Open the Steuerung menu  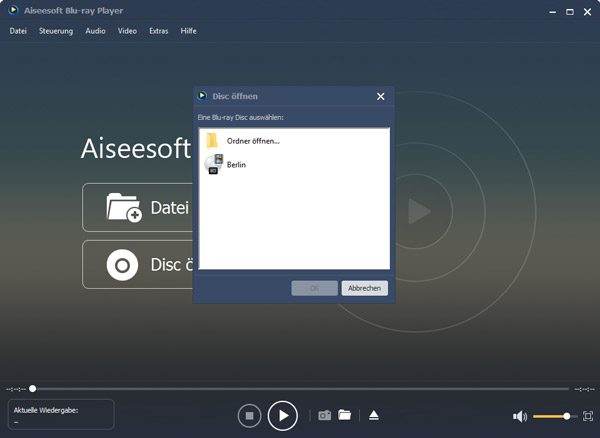click(56, 31)
